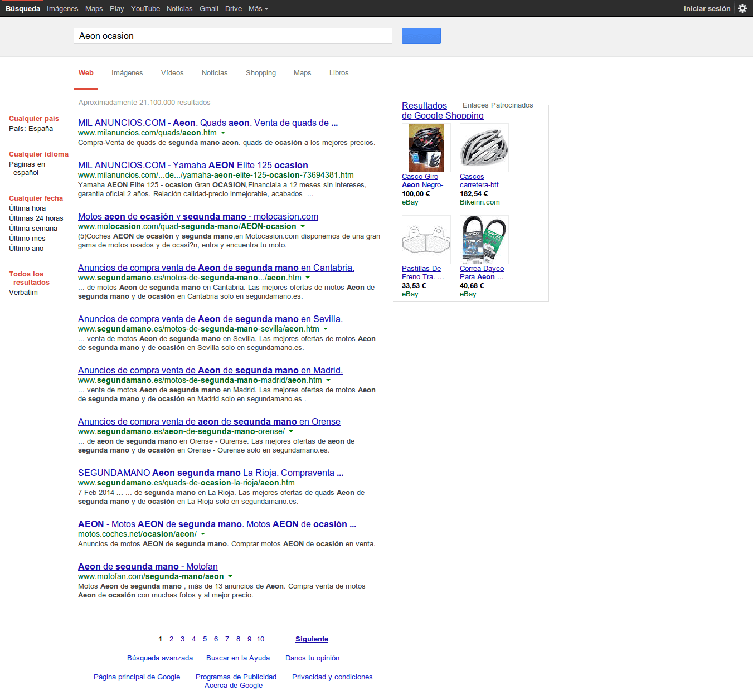This screenshot has width=753, height=700.
Task: Expand the motocasion.com result URL dropdown arrow
Action: click(x=303, y=226)
